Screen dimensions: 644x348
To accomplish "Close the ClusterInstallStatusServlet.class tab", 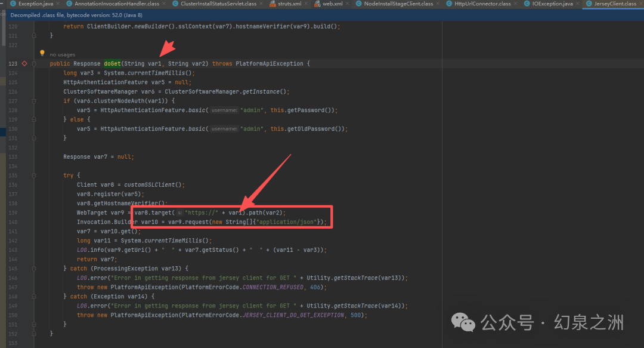I will [261, 4].
